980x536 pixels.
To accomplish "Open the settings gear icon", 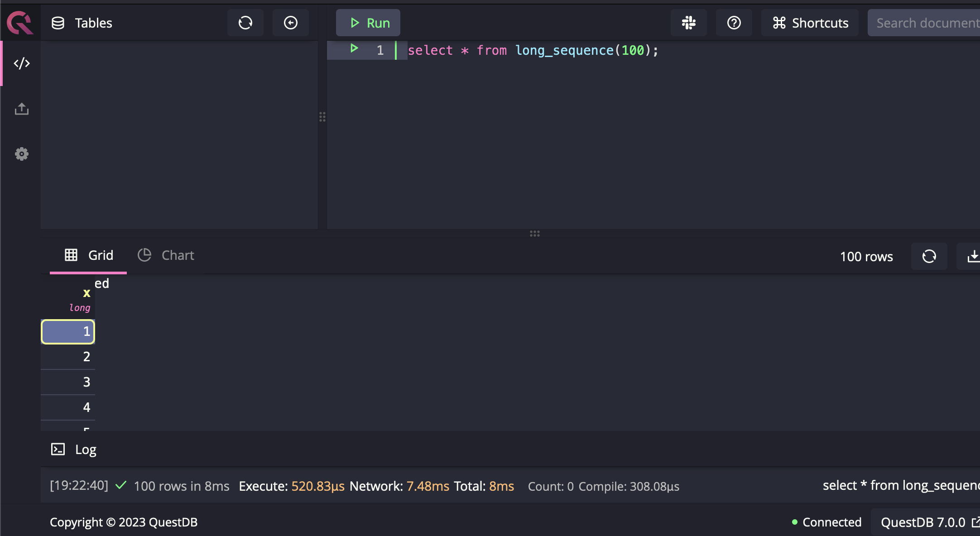I will point(22,154).
